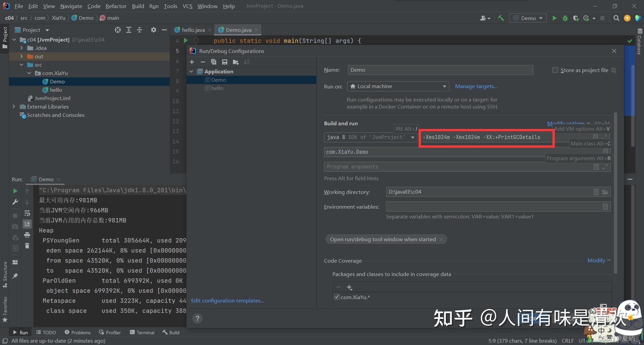Copy the configuration using the copy icon
The image size is (644, 345).
tap(213, 62)
